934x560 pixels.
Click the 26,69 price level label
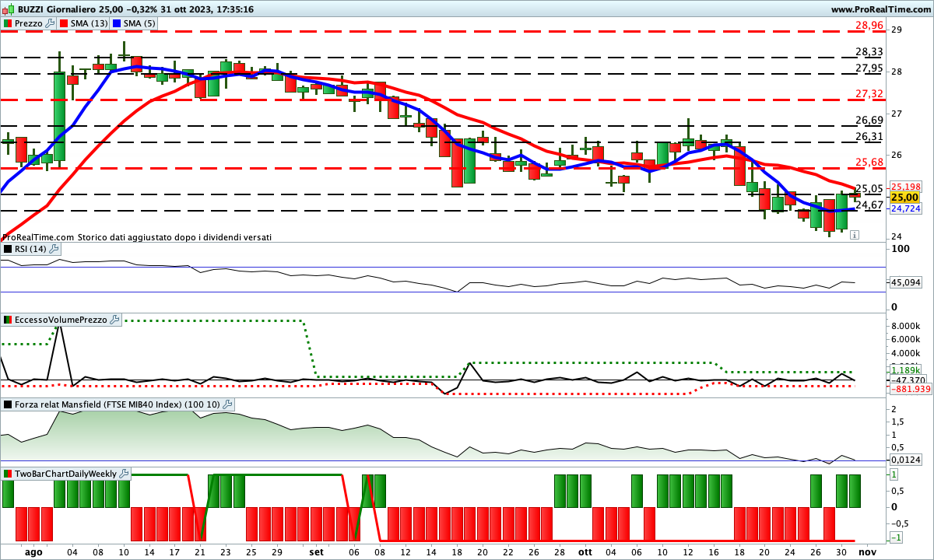click(869, 121)
